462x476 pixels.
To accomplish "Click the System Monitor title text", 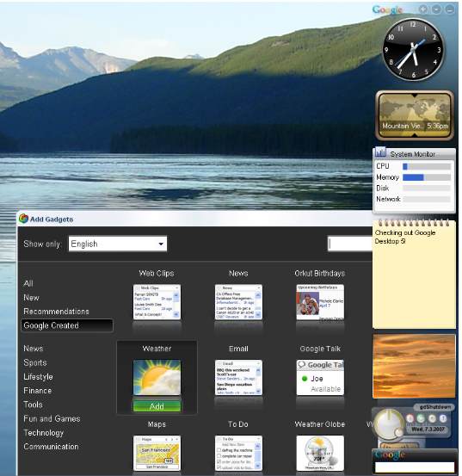I will [413, 154].
